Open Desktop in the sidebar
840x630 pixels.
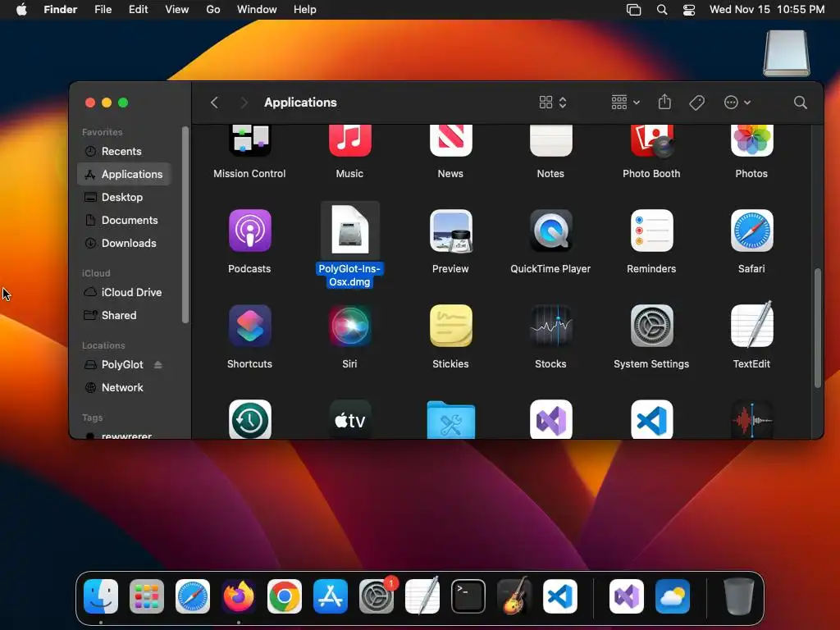pyautogui.click(x=125, y=197)
